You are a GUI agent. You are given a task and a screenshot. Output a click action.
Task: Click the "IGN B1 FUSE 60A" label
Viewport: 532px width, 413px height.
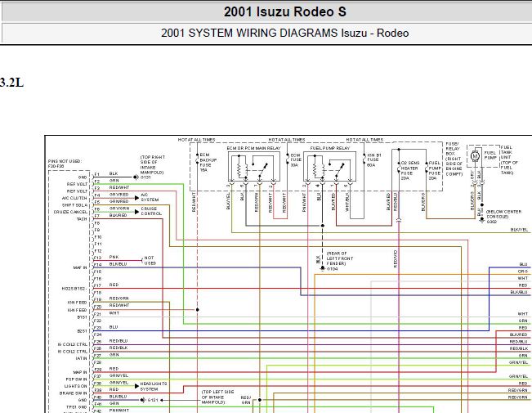(x=374, y=160)
